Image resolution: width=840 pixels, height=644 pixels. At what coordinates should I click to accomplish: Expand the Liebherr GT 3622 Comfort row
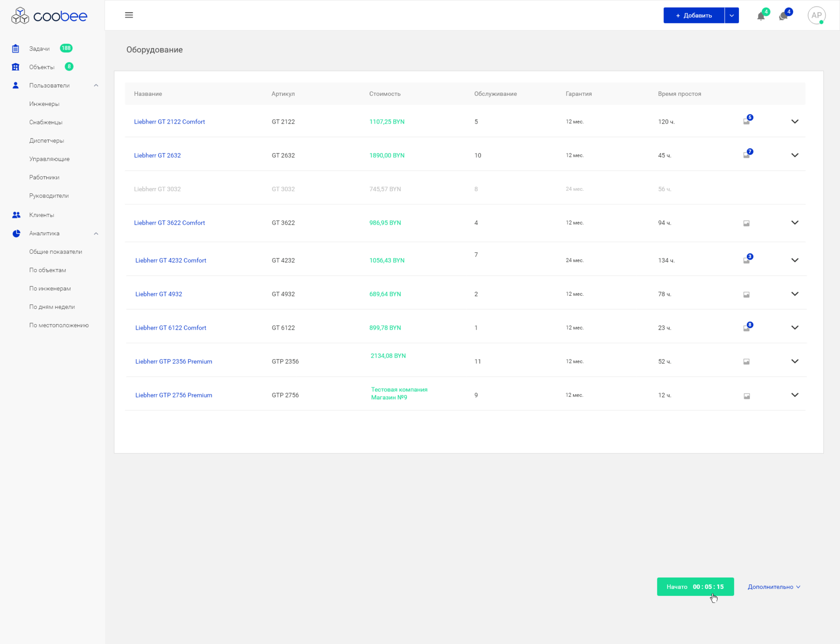coord(795,223)
